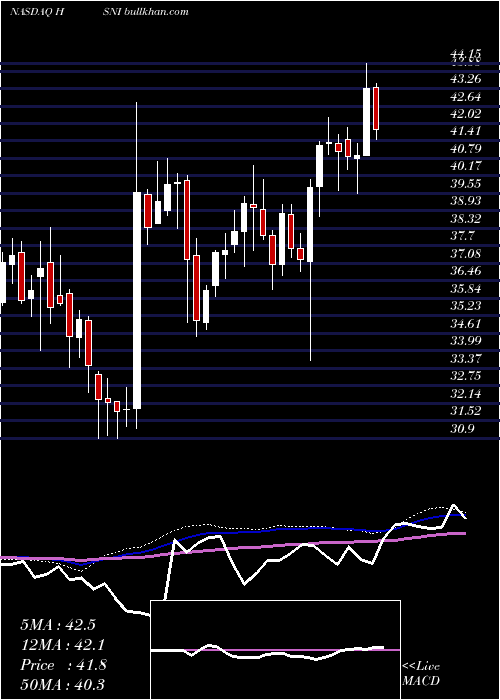Click the 42.64 price axis label
Screen dimensions: 500x700
(467, 96)
